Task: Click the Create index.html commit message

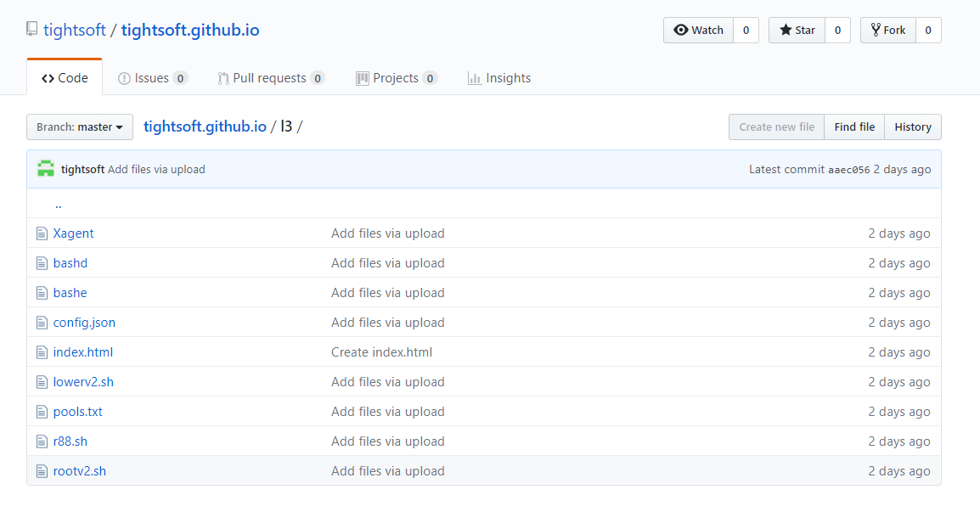Action: 382,352
